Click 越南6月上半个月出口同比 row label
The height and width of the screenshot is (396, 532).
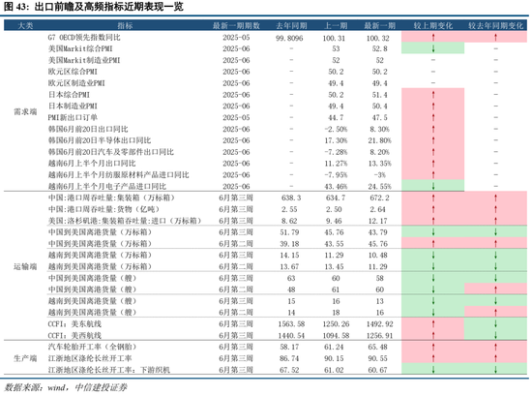[x=92, y=164]
